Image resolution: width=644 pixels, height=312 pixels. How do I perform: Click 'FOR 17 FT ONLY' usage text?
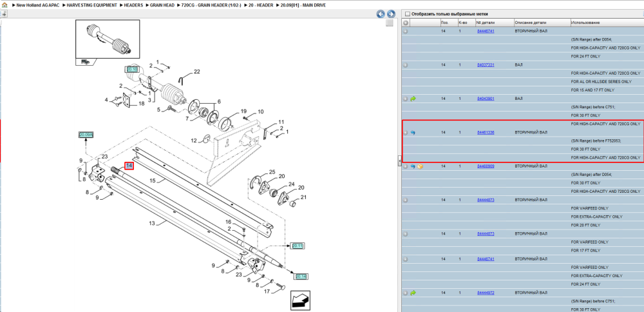coord(585,250)
